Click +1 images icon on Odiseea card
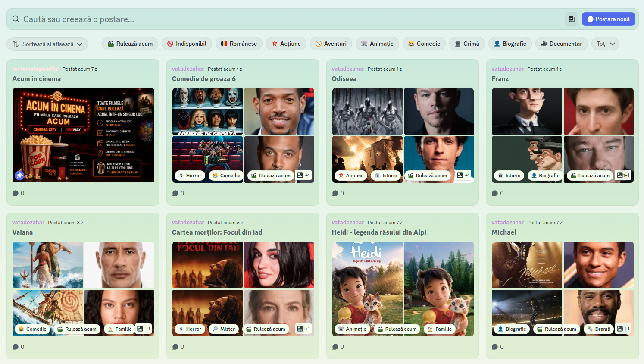 click(x=463, y=175)
